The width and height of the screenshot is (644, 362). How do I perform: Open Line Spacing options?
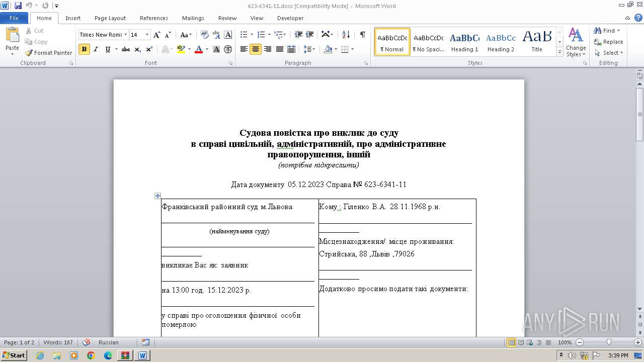(x=308, y=49)
